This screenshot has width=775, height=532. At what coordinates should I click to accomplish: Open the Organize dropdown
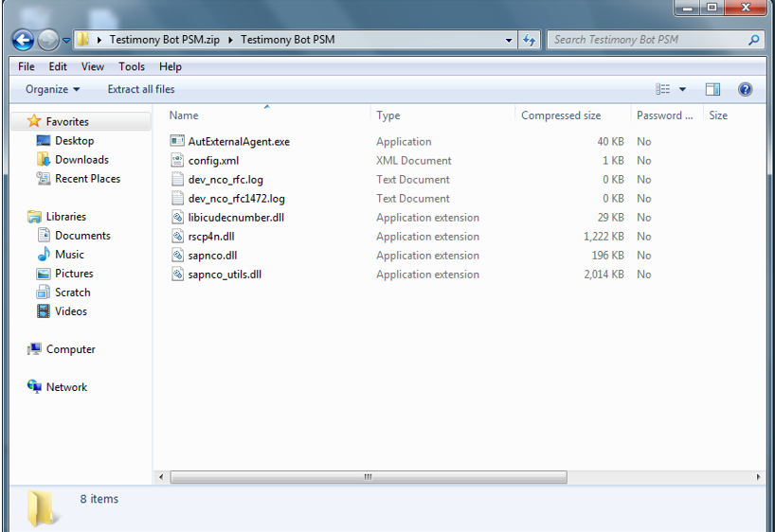pyautogui.click(x=52, y=89)
